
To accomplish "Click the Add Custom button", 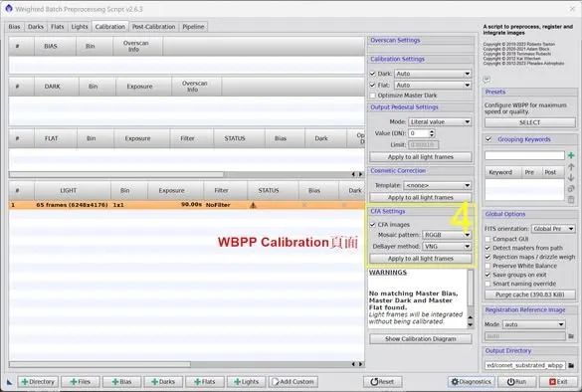I will [293, 382].
